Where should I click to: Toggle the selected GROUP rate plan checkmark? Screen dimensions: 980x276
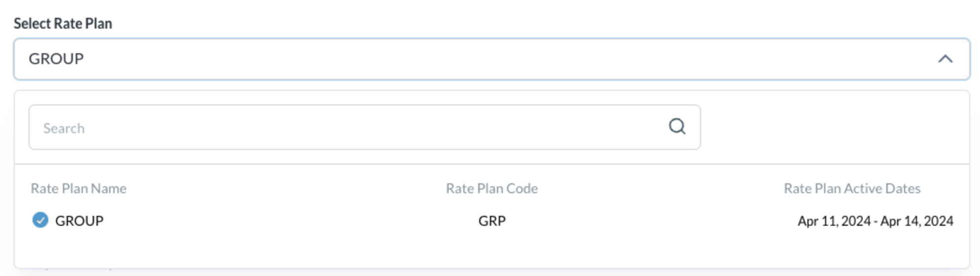(x=40, y=220)
